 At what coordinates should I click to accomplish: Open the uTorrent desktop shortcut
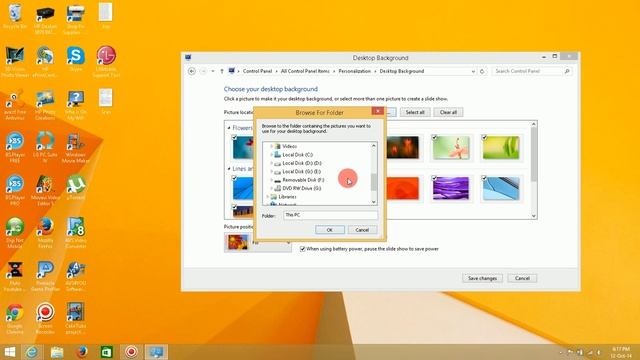pos(76,188)
